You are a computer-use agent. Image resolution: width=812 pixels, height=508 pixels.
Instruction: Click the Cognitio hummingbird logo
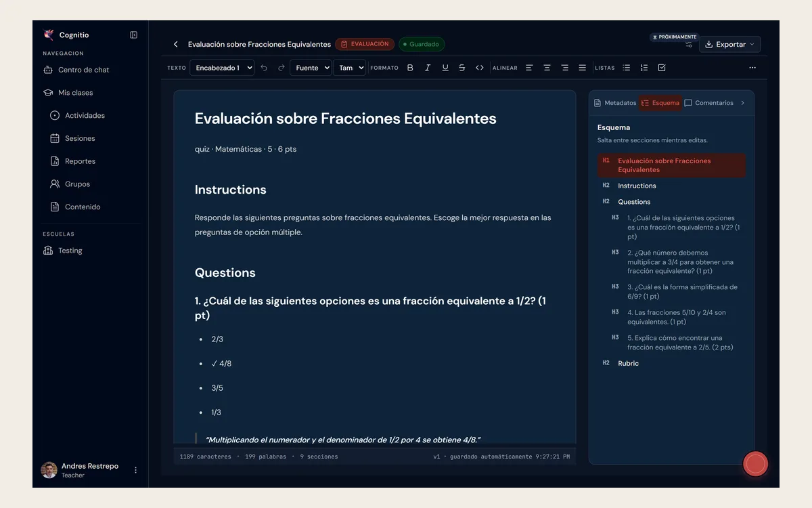click(x=48, y=35)
